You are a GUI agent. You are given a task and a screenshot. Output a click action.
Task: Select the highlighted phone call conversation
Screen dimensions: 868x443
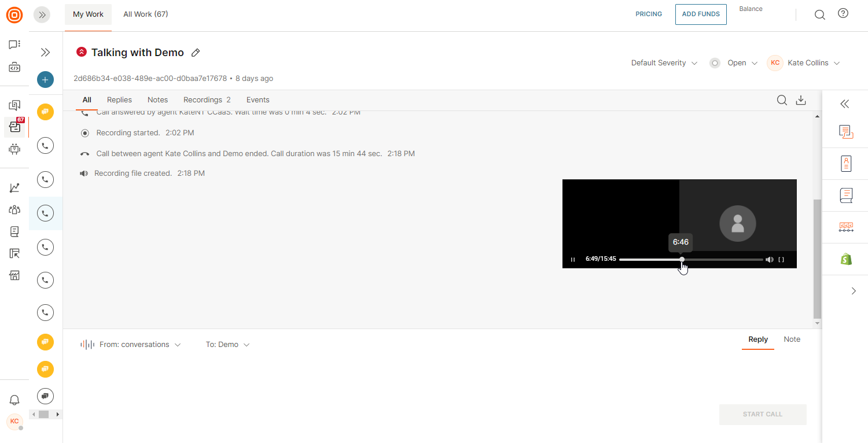45,213
